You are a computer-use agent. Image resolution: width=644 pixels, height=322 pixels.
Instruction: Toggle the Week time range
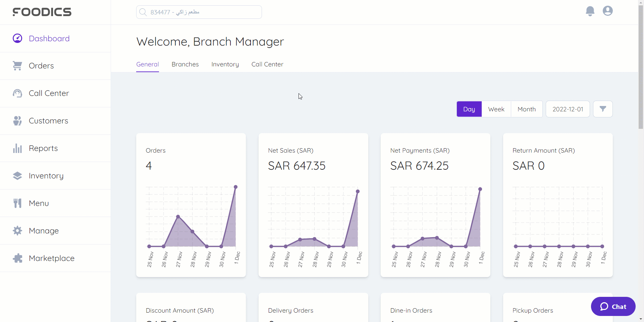point(496,109)
